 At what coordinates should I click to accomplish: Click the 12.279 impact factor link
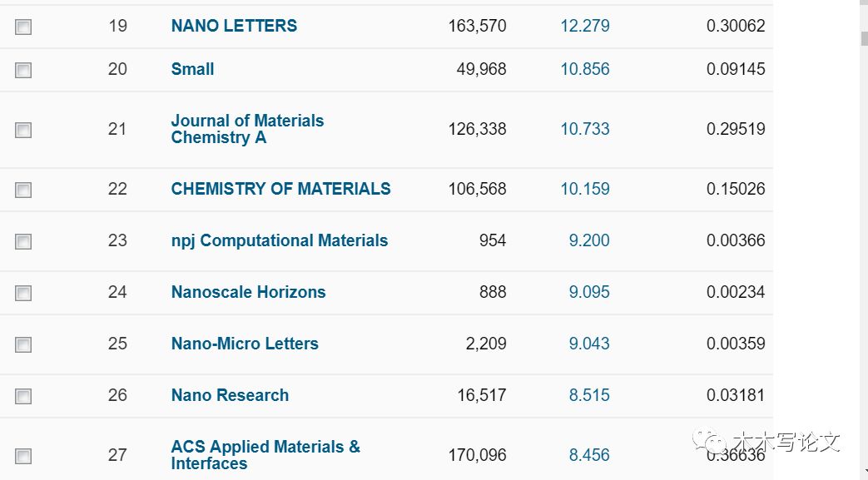(x=584, y=26)
